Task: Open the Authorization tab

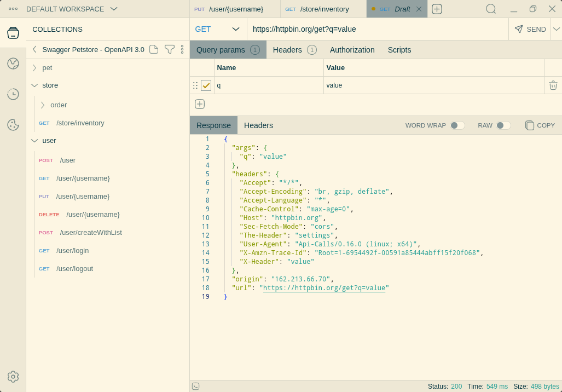Action: (352, 49)
